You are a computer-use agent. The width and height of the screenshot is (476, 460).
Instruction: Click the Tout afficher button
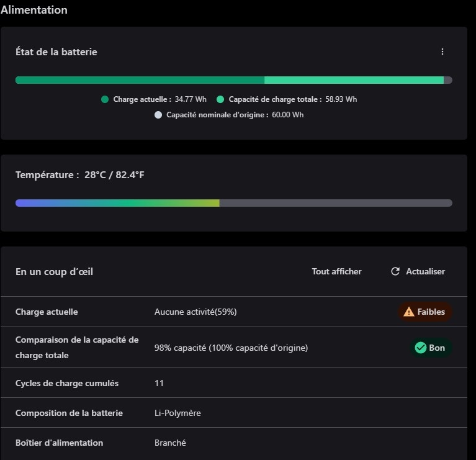pyautogui.click(x=336, y=271)
